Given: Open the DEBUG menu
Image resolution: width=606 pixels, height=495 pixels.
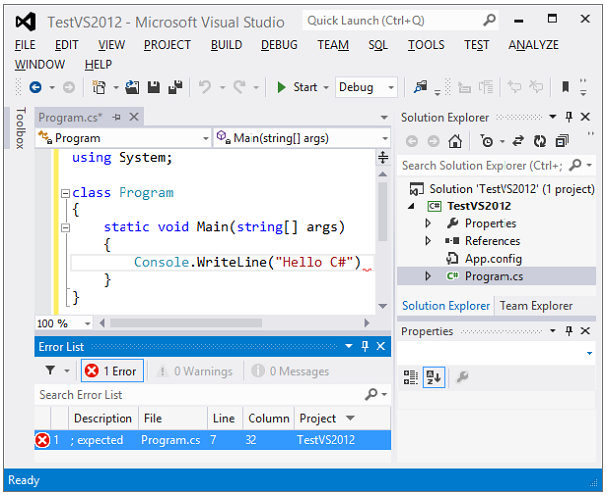Looking at the screenshot, I should (279, 44).
